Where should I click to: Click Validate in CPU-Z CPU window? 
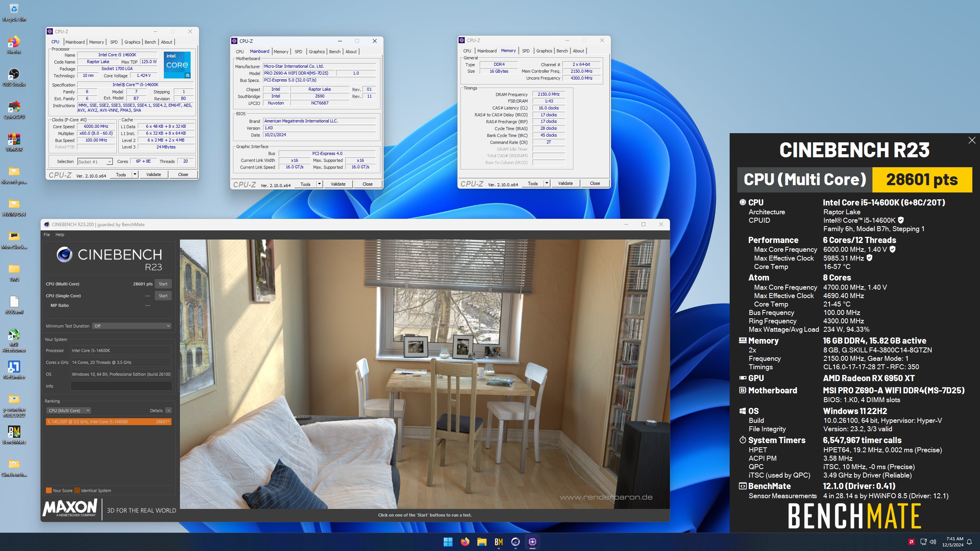point(154,174)
